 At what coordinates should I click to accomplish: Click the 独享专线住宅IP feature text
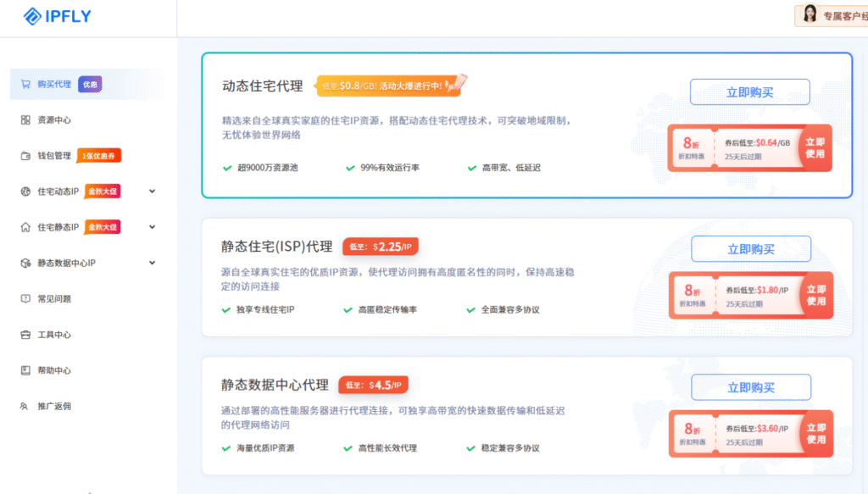pos(265,310)
